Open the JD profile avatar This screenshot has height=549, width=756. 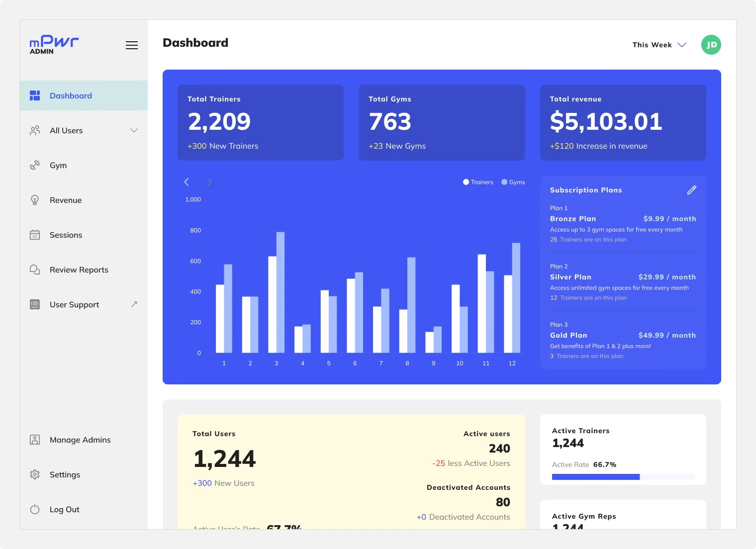711,45
